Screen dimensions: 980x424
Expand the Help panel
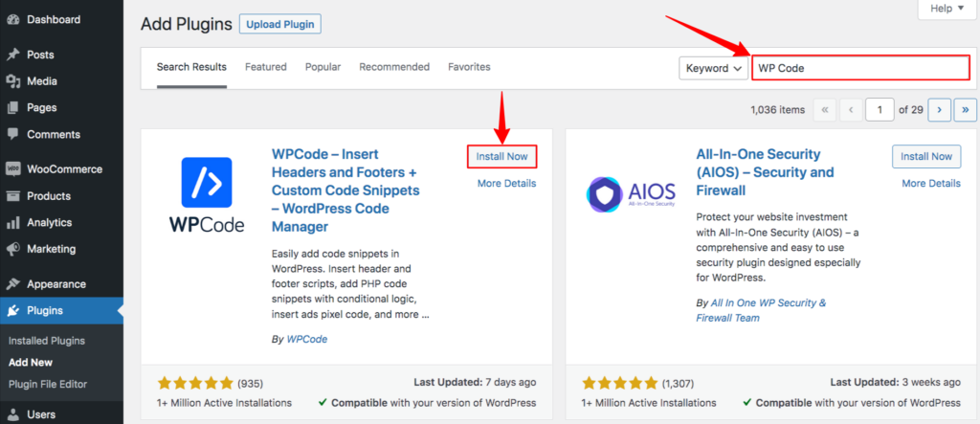tap(947, 9)
